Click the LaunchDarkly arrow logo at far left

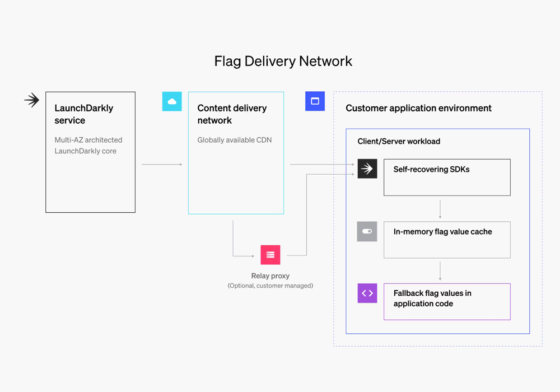click(x=32, y=100)
